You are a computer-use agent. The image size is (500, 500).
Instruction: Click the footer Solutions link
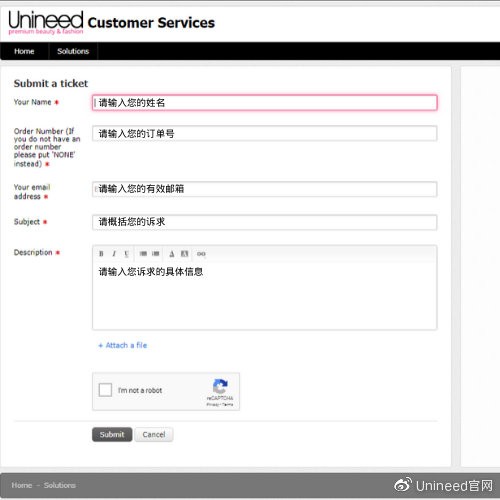pos(60,485)
